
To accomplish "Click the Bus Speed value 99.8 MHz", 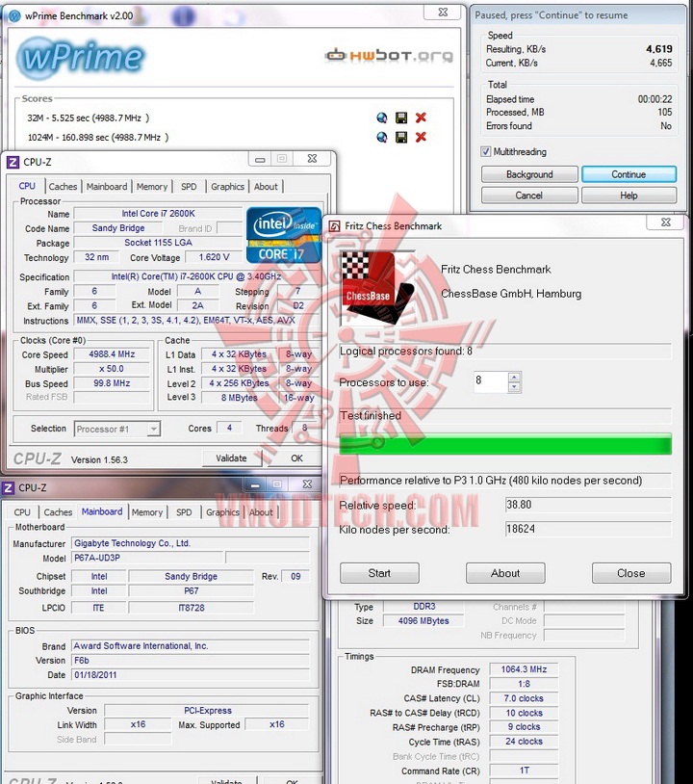I will pyautogui.click(x=112, y=383).
